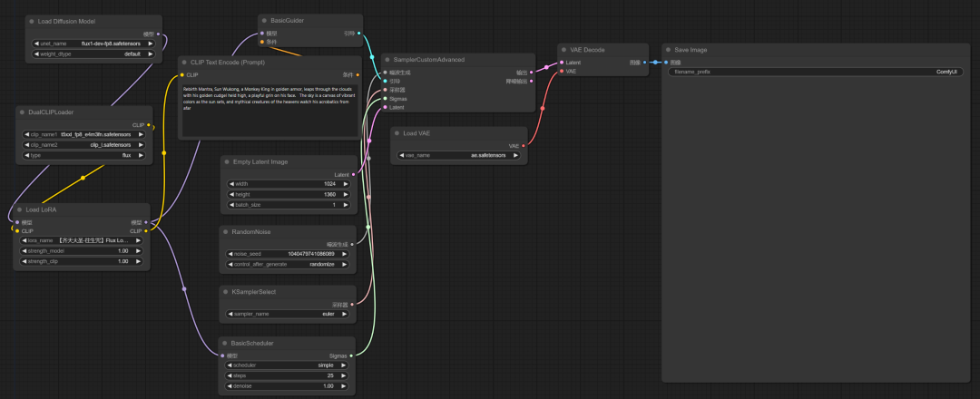Decrease steps with its left arrow
980x399 pixels.
point(230,376)
